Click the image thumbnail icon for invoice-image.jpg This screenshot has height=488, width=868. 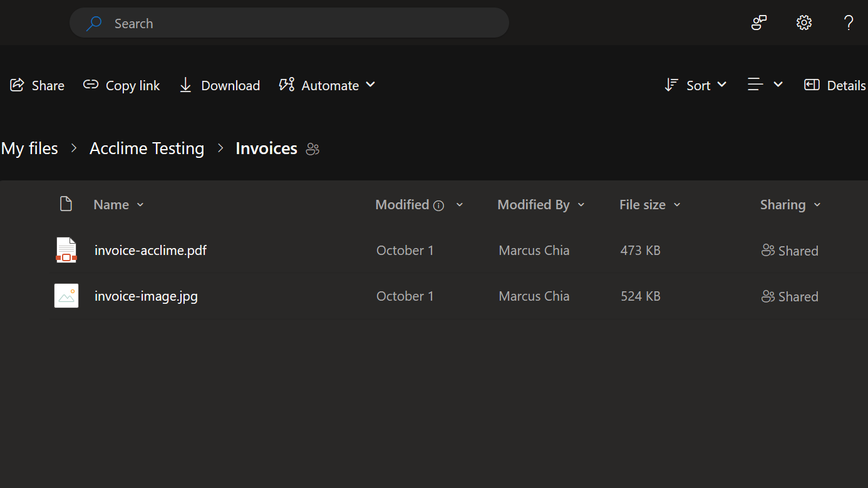[66, 295]
